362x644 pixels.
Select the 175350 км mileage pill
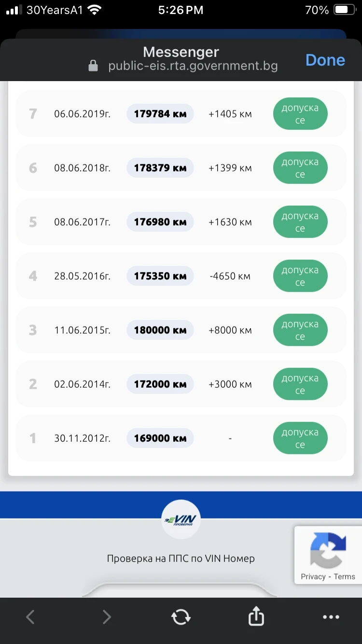160,276
